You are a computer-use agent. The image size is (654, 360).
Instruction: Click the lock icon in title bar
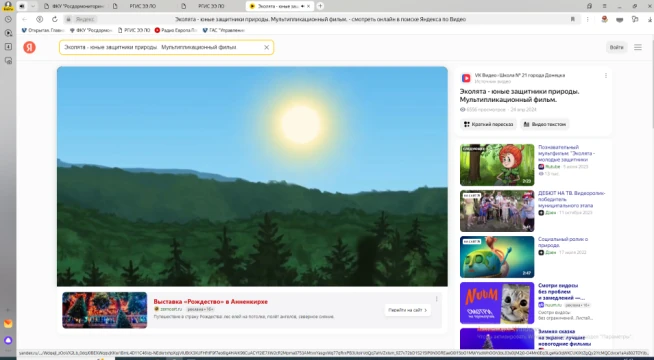589,6
